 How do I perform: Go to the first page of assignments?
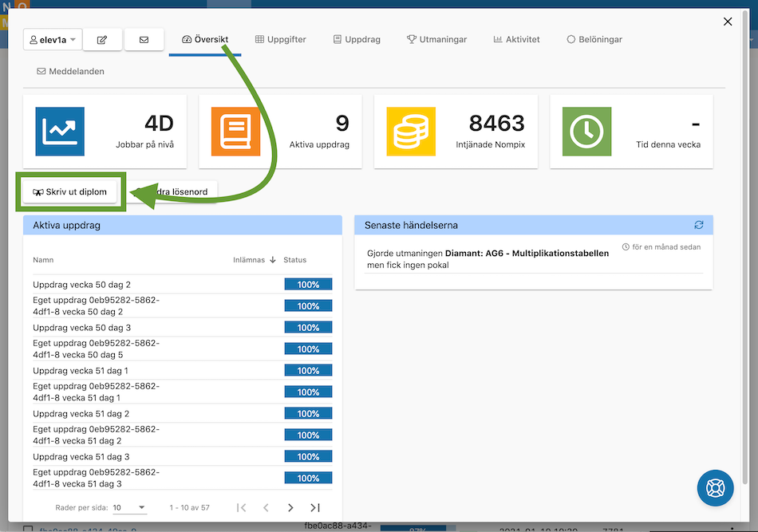point(242,507)
